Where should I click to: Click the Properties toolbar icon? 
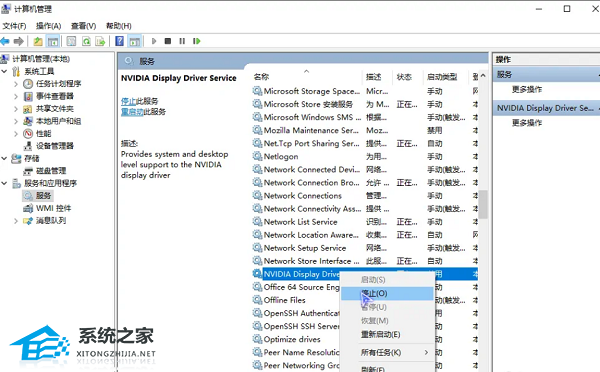click(72, 41)
